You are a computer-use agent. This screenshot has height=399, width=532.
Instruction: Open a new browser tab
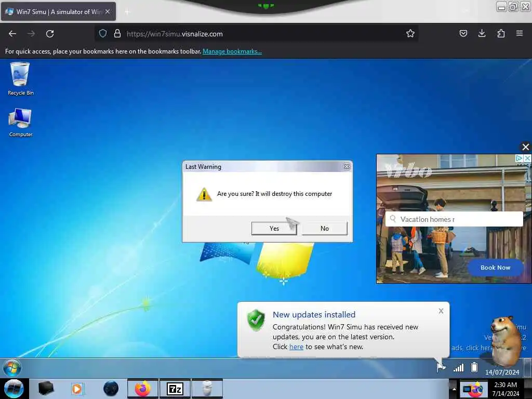click(127, 12)
